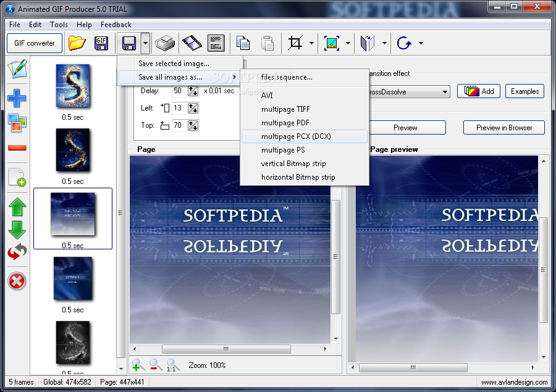Expand the flip image dropdown arrow
The width and height of the screenshot is (556, 392).
click(x=384, y=43)
